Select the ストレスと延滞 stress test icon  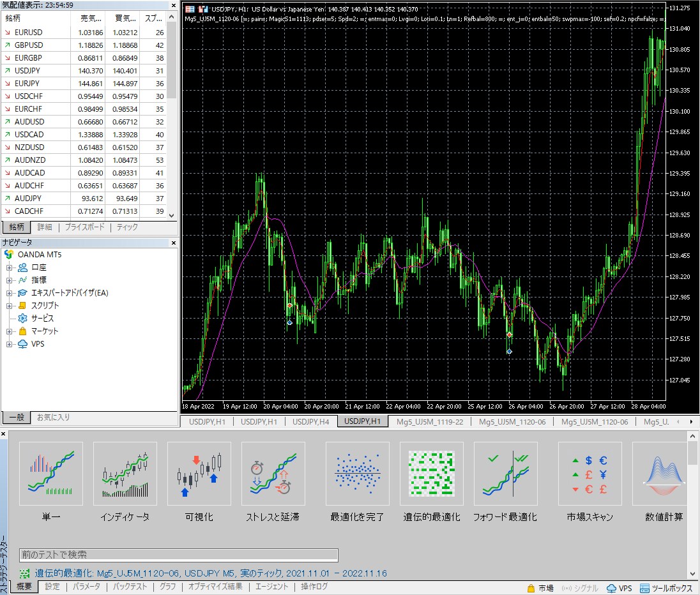[x=273, y=474]
